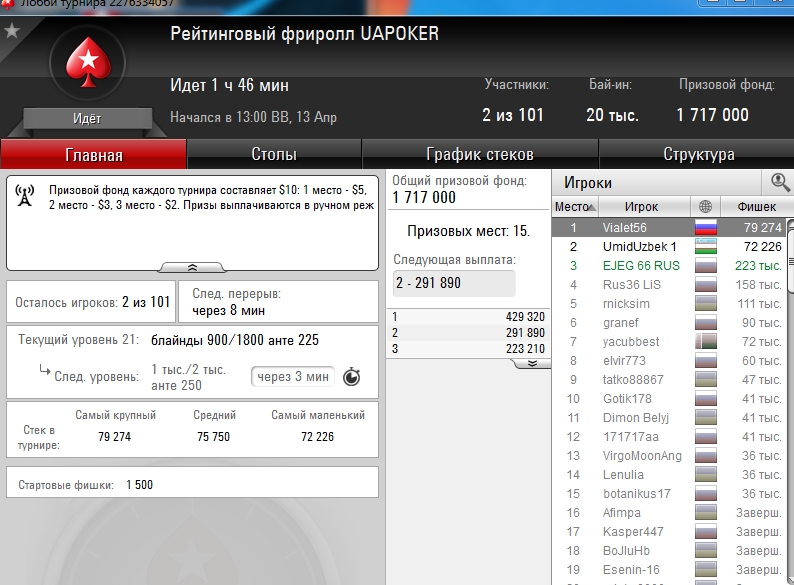The width and height of the screenshot is (794, 585).
Task: Sort the players list by Место column
Action: tap(575, 207)
